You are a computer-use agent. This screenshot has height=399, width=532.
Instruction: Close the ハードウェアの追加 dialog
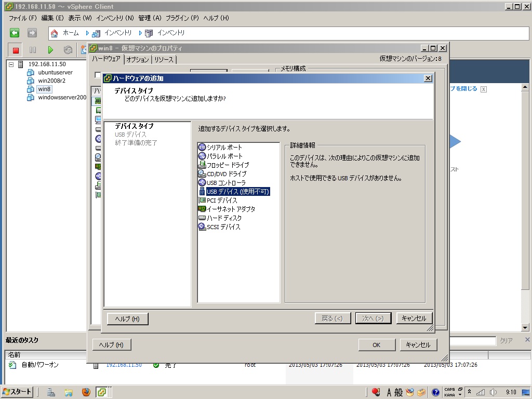pos(428,78)
